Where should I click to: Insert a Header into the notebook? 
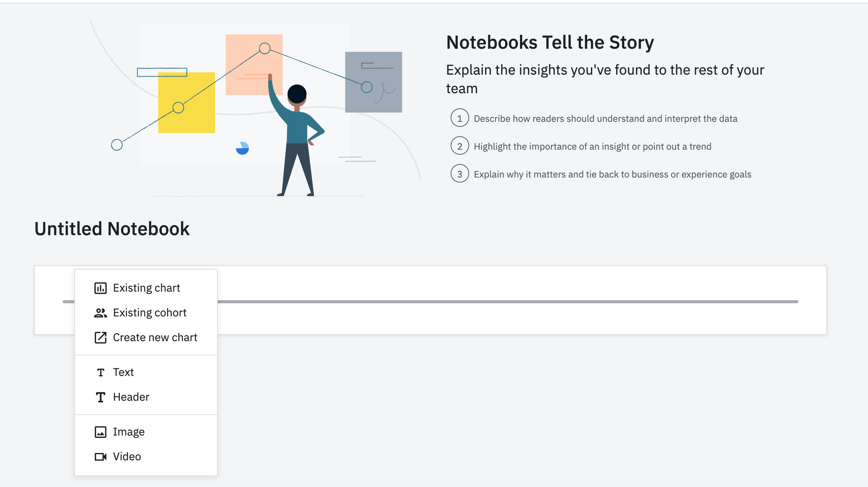(x=131, y=397)
